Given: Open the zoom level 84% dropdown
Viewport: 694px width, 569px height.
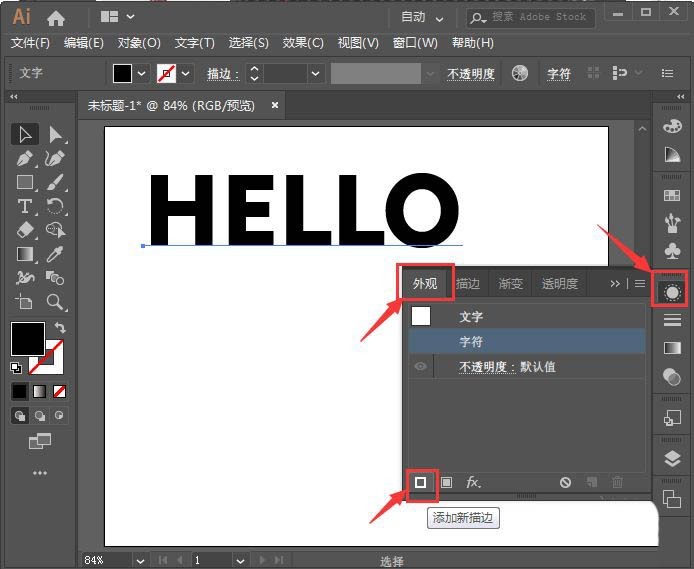Looking at the screenshot, I should (140, 561).
